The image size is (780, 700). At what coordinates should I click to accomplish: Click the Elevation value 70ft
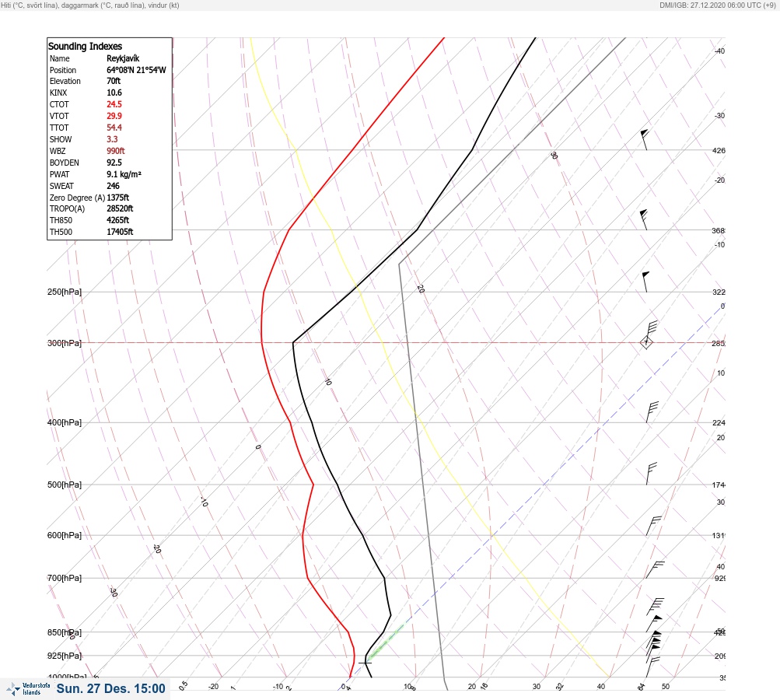(114, 81)
